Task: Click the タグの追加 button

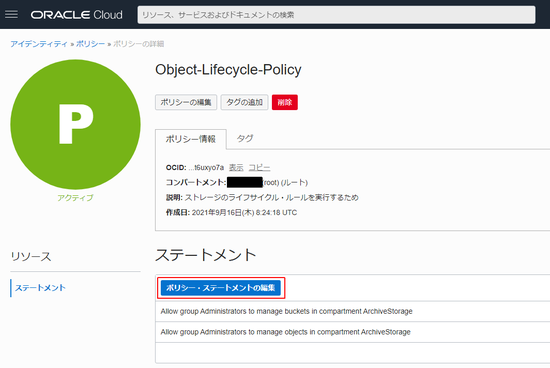Action: click(x=244, y=102)
